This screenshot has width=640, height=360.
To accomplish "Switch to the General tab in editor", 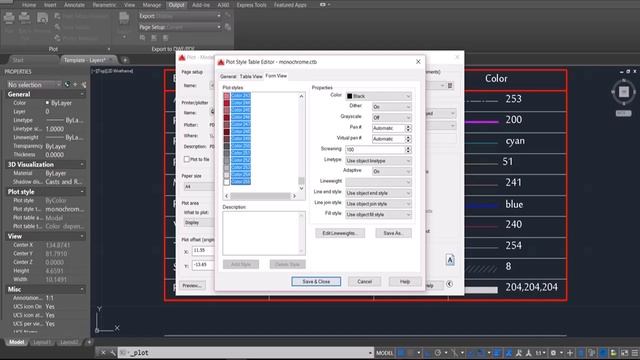I will pos(228,76).
